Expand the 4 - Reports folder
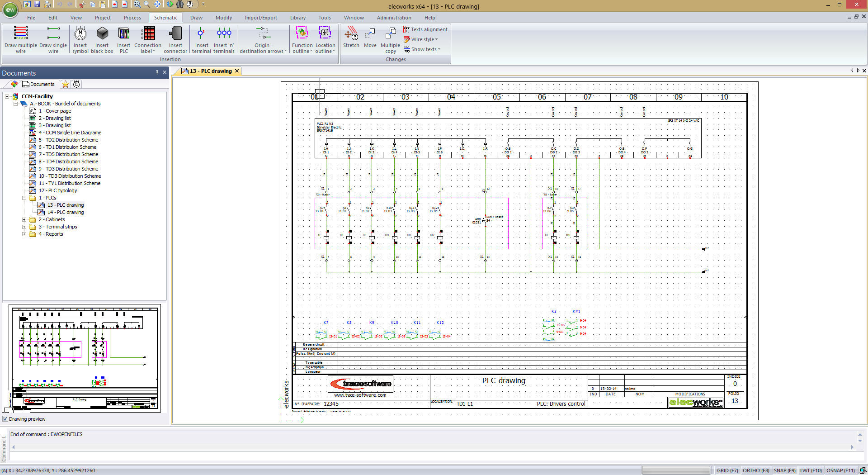This screenshot has height=475, width=868. click(24, 234)
